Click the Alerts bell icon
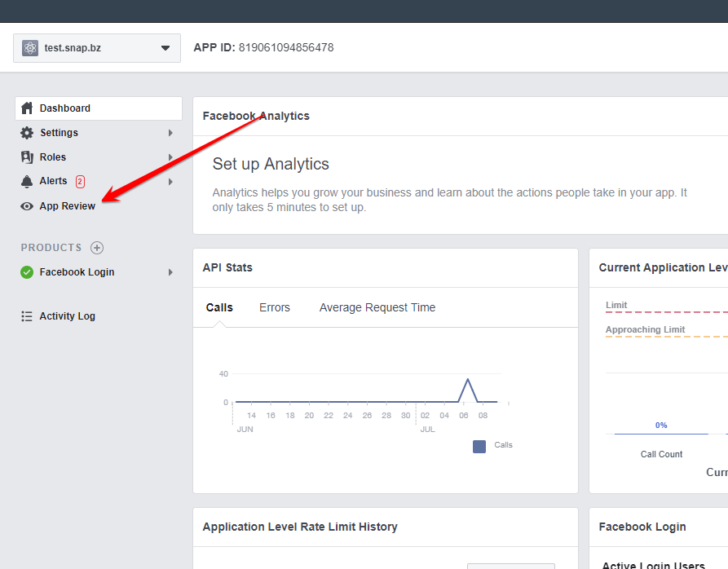This screenshot has height=569, width=728. coord(27,181)
